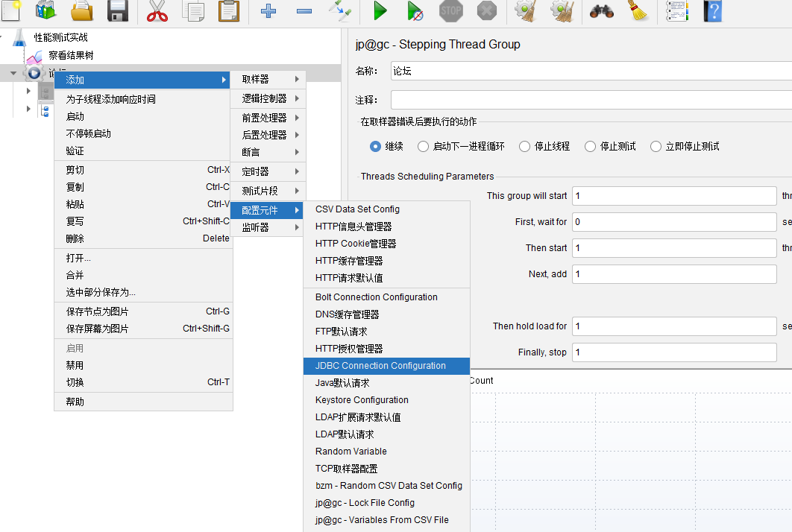Click the scissors Cut icon
Viewport: 792px width, 532px height.
(157, 10)
